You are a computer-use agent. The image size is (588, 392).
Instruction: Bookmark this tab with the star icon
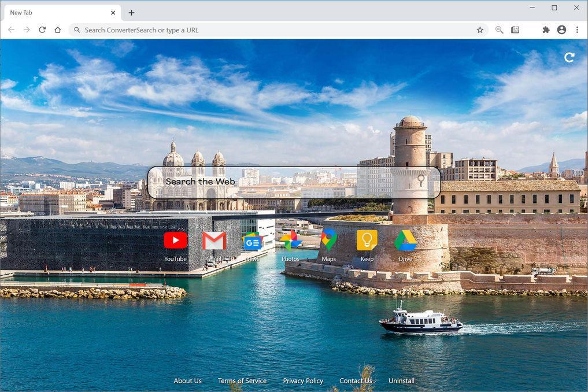coord(480,30)
